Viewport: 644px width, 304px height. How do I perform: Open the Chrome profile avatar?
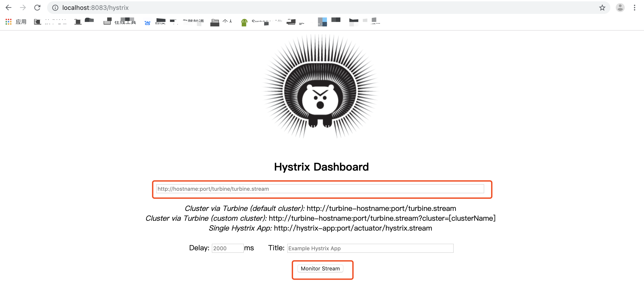(620, 8)
